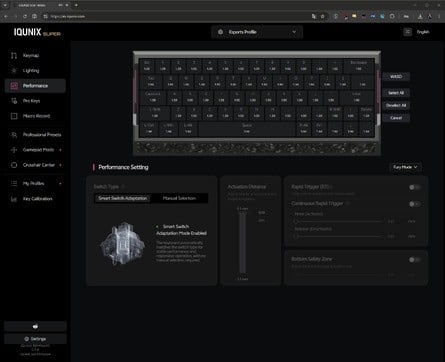Select the Performance sidebar icon
This screenshot has height=362, width=445.
point(14,86)
